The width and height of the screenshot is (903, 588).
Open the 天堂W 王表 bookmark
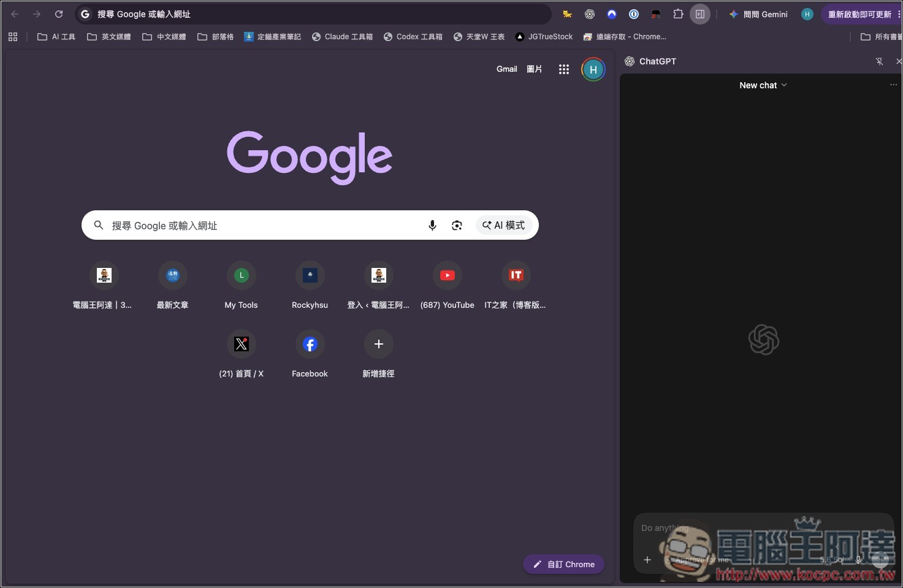coord(479,37)
